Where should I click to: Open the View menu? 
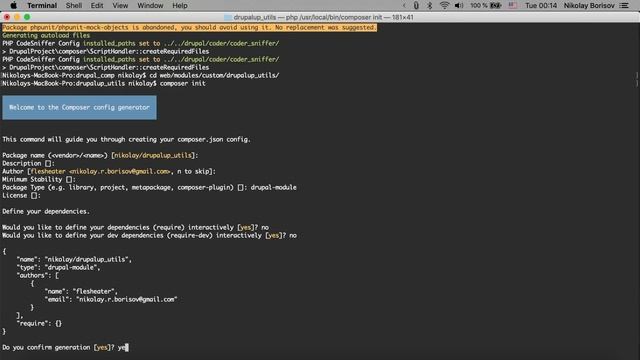120,5
